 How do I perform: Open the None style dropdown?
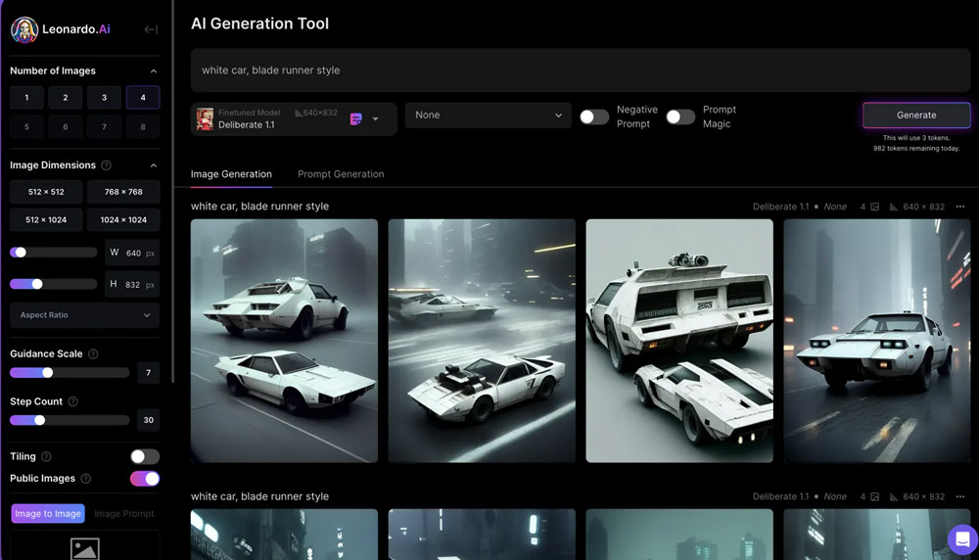[489, 116]
